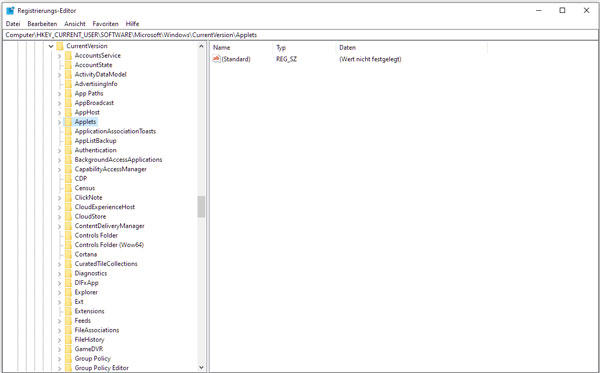Close the Registrierungs-Editor window
This screenshot has width=600, height=373.
[x=586, y=10]
